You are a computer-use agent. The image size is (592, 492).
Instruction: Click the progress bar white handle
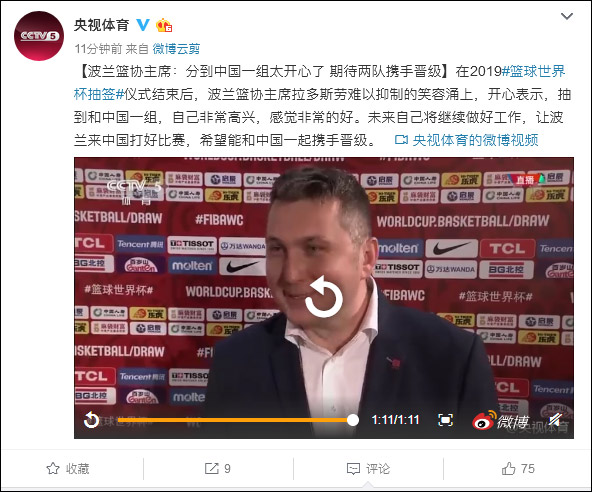(353, 420)
